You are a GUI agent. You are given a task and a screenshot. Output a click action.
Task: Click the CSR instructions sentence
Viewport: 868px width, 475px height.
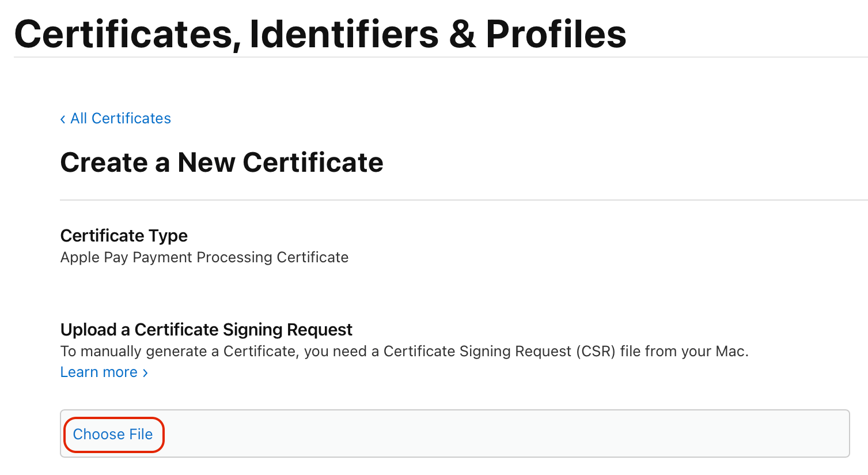[x=404, y=351]
